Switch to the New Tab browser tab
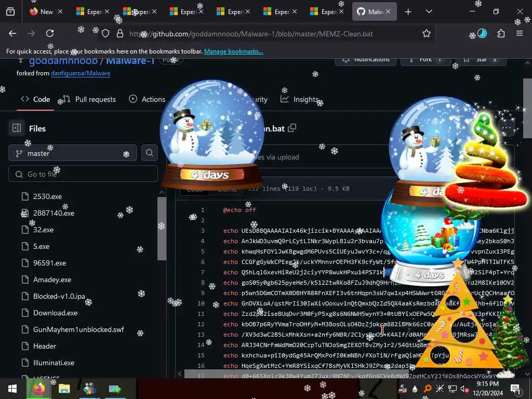This screenshot has width=532, height=399. [46, 11]
